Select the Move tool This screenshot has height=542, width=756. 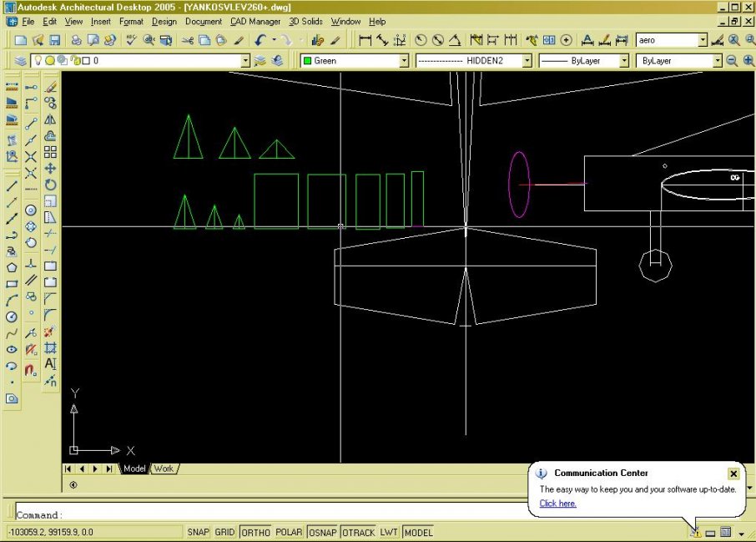click(x=50, y=169)
